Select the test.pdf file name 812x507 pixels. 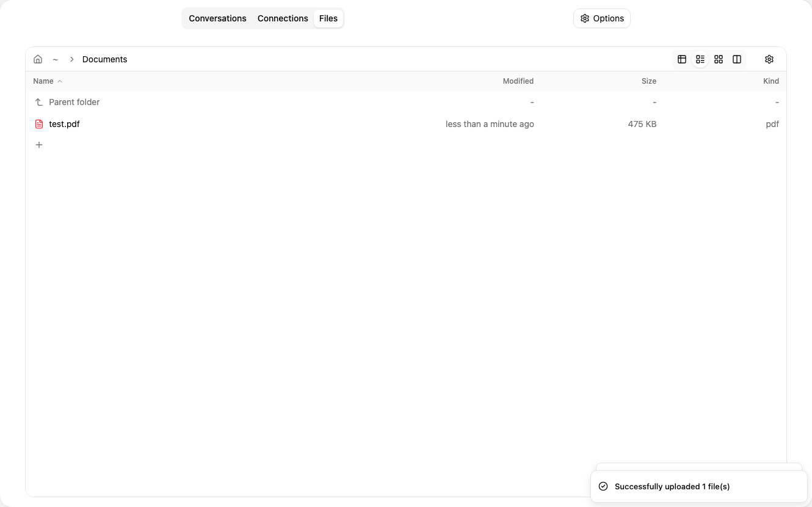click(64, 124)
